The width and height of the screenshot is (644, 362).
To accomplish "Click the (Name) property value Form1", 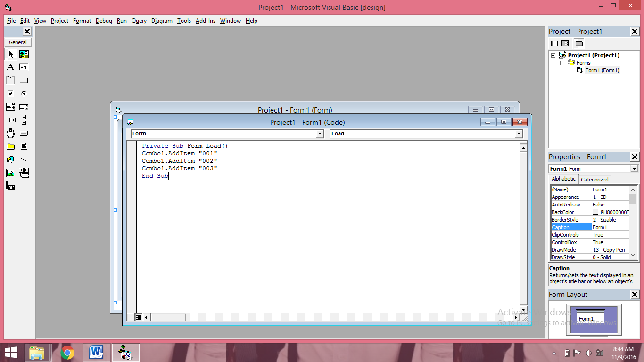I will [611, 189].
